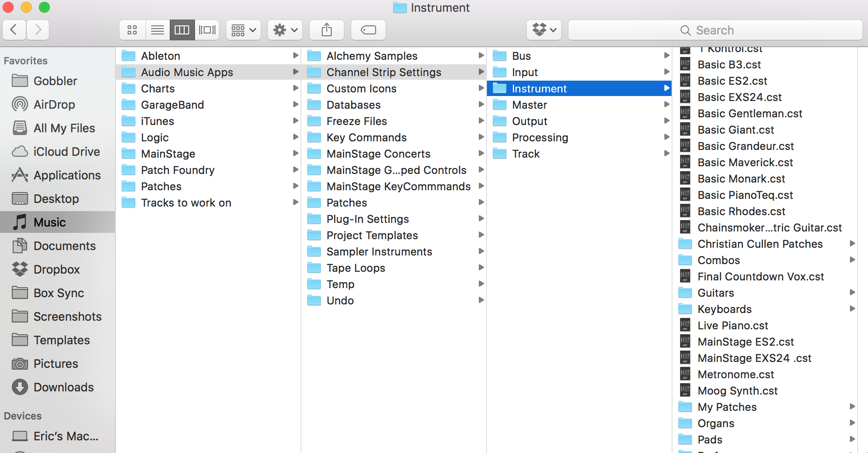Screen dimensions: 868x453
Task: Expand the Combos folder arrow
Action: (x=852, y=260)
